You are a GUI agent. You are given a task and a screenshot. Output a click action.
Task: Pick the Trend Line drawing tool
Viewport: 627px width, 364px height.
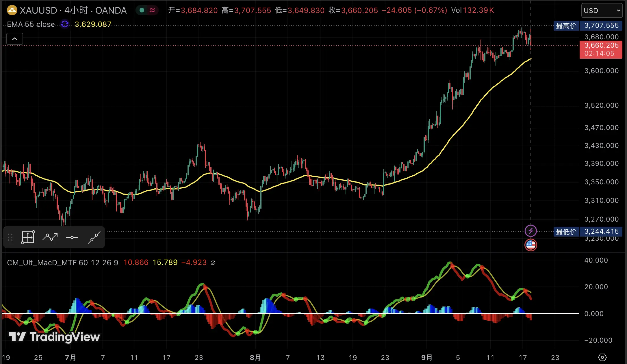tap(94, 237)
